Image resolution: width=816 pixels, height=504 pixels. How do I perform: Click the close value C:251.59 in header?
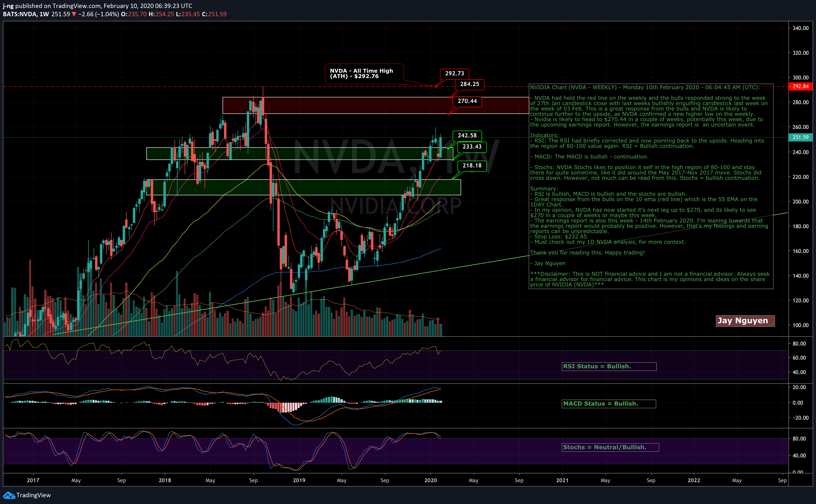pos(214,14)
